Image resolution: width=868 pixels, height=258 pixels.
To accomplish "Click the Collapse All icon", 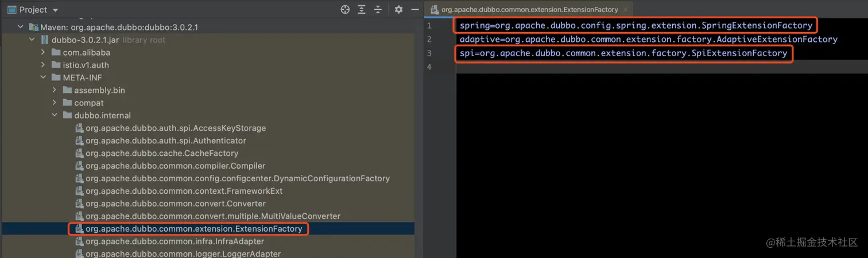I will click(378, 10).
